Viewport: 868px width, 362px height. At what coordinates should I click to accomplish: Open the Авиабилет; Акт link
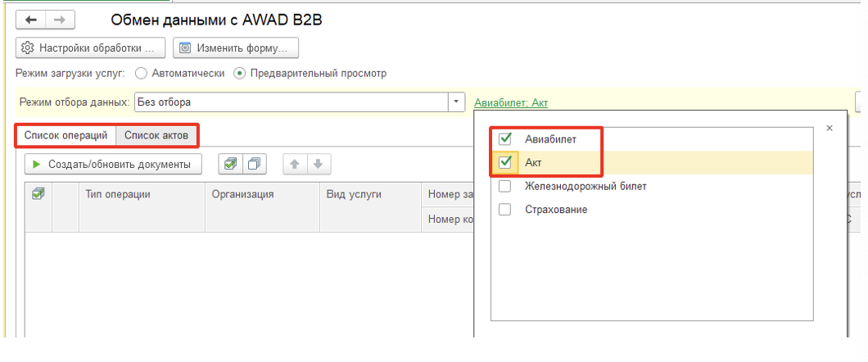point(511,103)
